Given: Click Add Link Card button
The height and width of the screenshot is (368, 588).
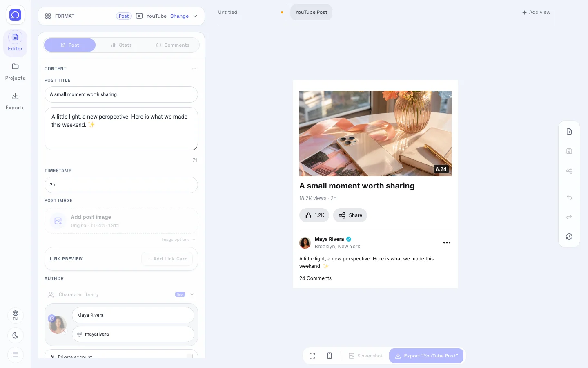Looking at the screenshot, I should click(167, 259).
